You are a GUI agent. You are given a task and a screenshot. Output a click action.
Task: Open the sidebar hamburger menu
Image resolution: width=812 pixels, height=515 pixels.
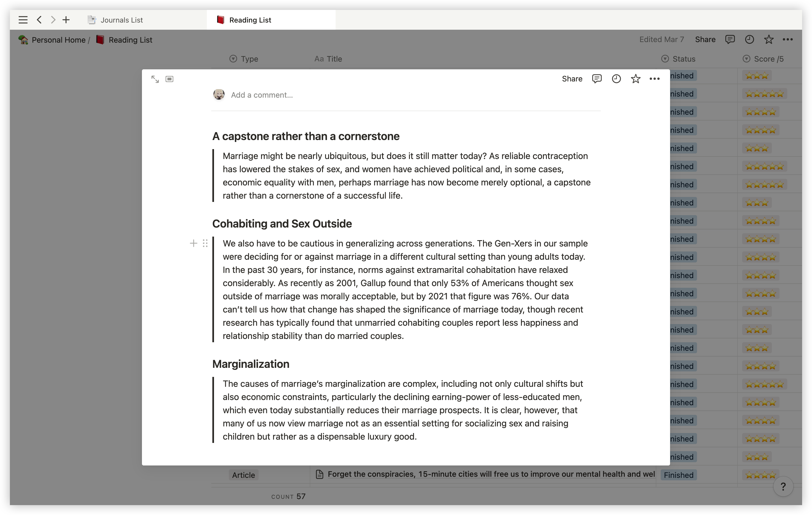coord(23,20)
